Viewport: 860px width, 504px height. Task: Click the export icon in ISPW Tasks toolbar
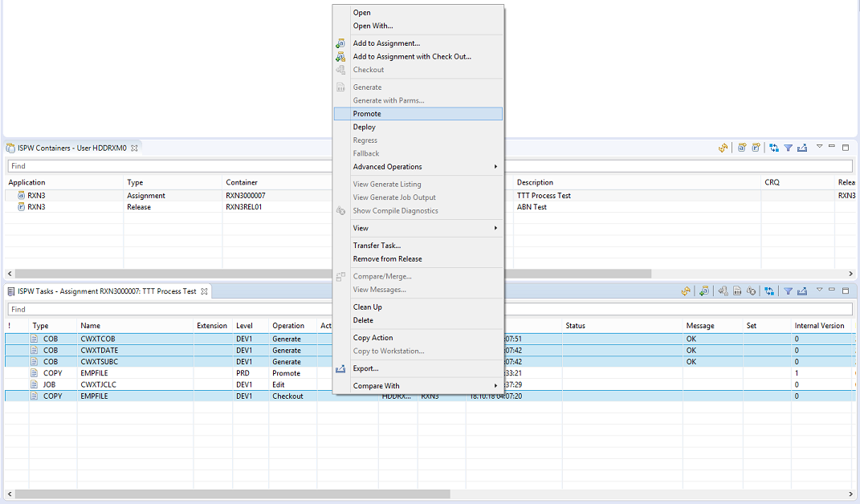(x=801, y=291)
